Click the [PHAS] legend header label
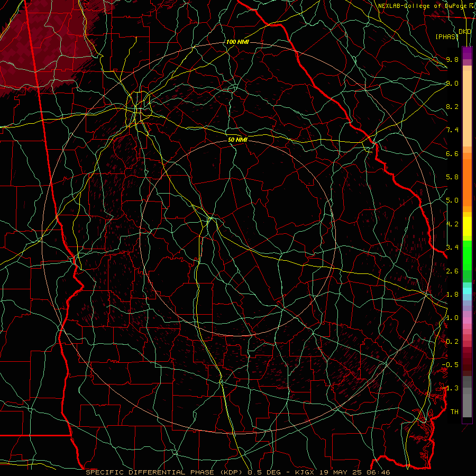The height and width of the screenshot is (476, 476). tap(447, 36)
